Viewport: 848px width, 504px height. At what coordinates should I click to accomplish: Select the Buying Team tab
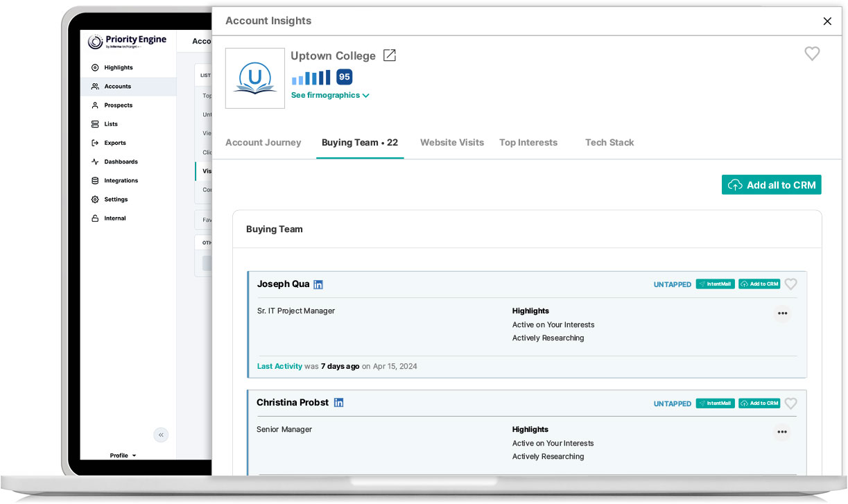click(360, 142)
